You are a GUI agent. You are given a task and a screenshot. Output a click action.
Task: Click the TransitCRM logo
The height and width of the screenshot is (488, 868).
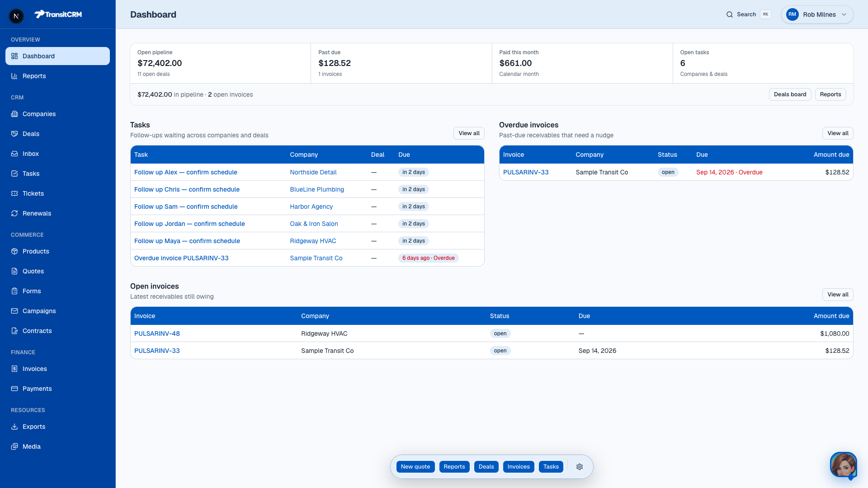tap(58, 14)
